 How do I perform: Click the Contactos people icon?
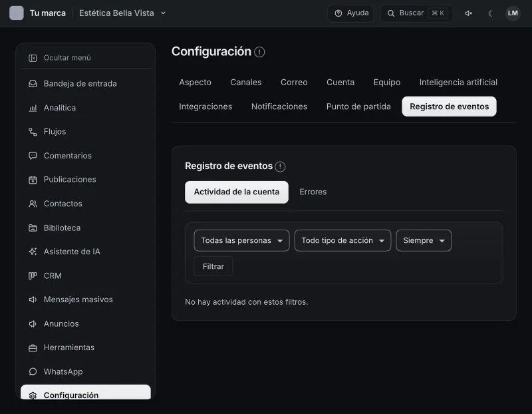33,204
